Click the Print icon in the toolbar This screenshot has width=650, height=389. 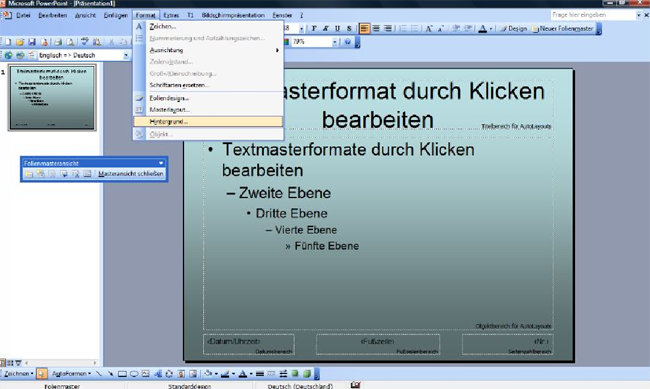58,42
